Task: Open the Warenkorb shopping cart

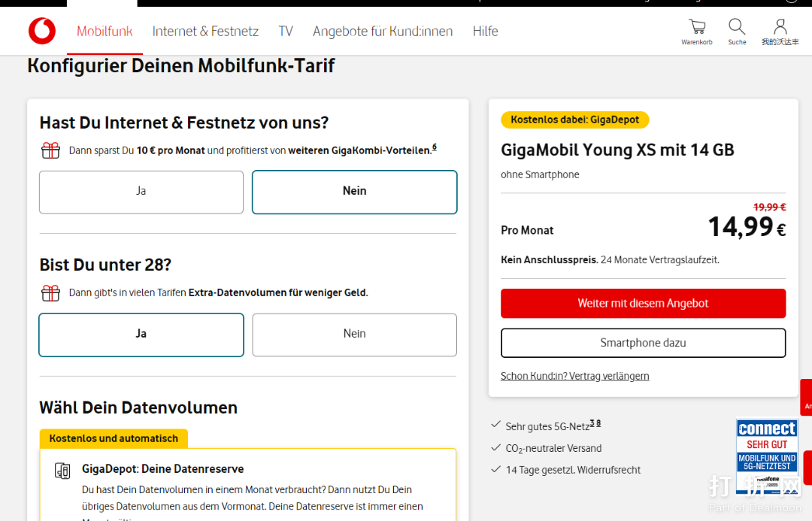Action: [697, 28]
